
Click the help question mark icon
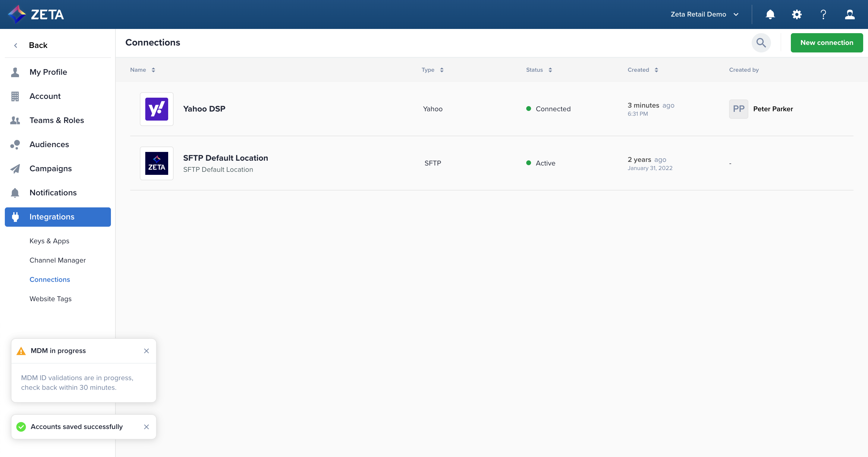point(823,14)
